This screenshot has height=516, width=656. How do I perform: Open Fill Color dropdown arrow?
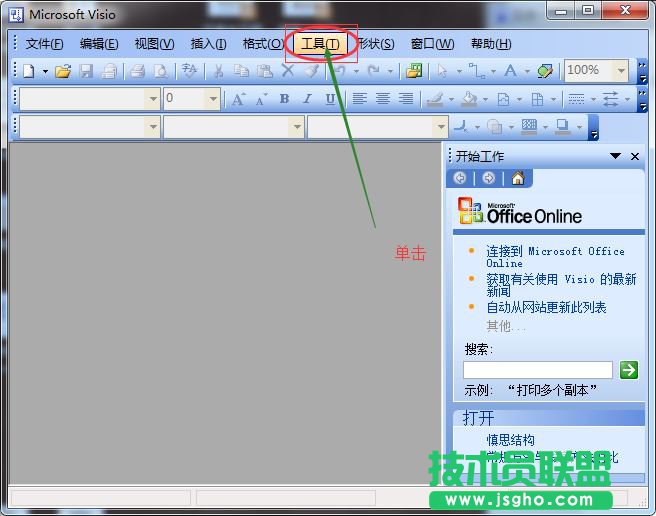click(485, 100)
